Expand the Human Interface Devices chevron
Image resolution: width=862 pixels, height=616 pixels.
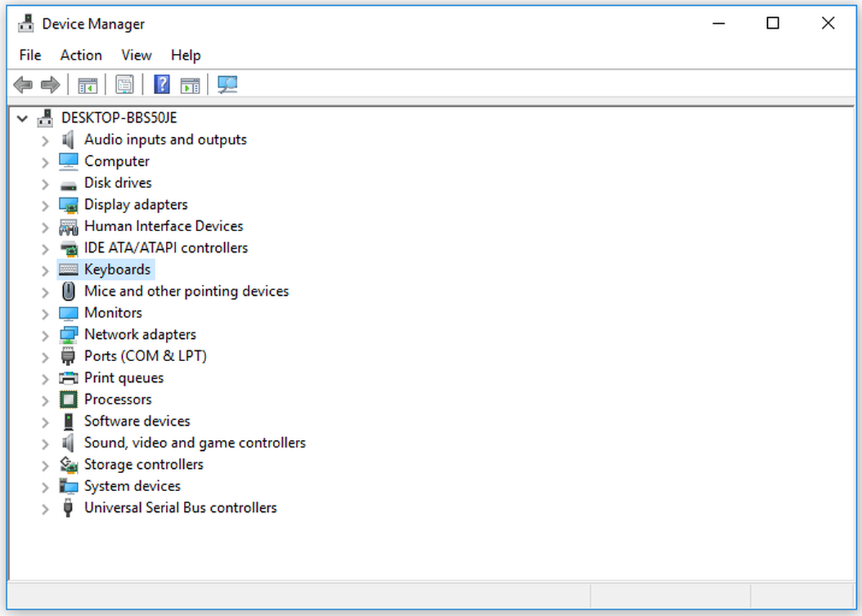click(45, 226)
